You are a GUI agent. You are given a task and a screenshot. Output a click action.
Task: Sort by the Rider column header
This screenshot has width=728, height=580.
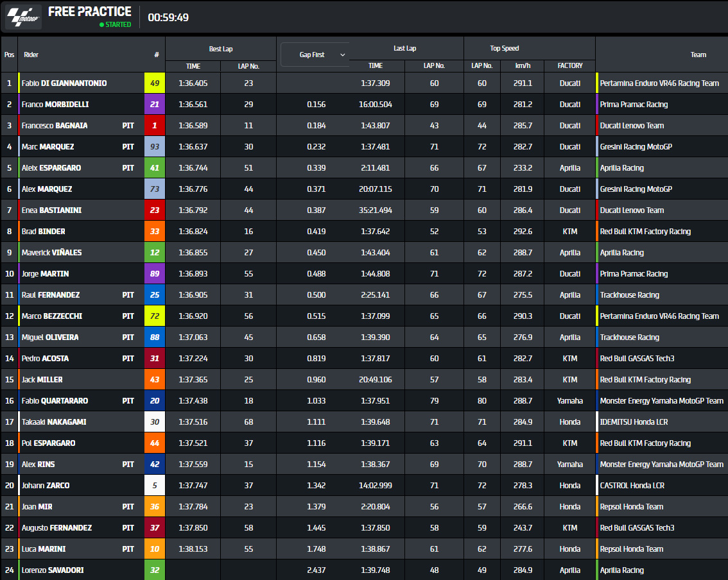tap(31, 55)
